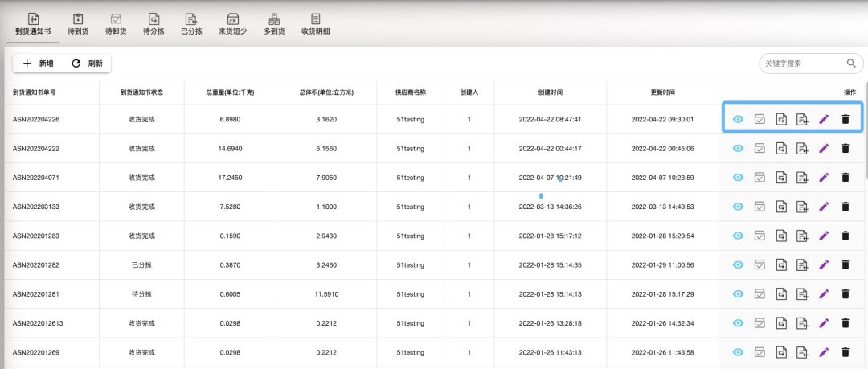Click the eye icon in ASN202201282 row
Viewport: 868px width, 369px height.
pyautogui.click(x=738, y=264)
